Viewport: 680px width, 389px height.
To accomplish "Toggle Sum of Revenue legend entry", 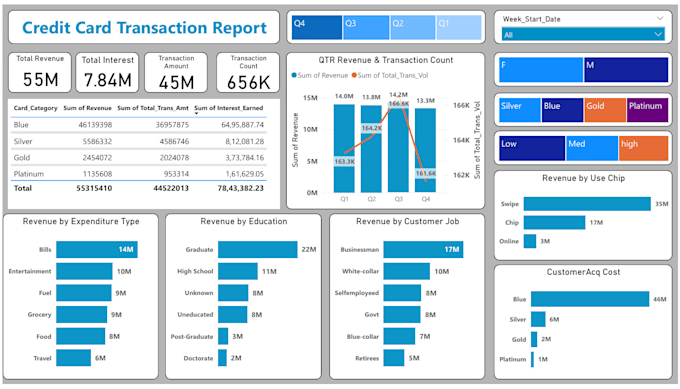I will coord(320,75).
